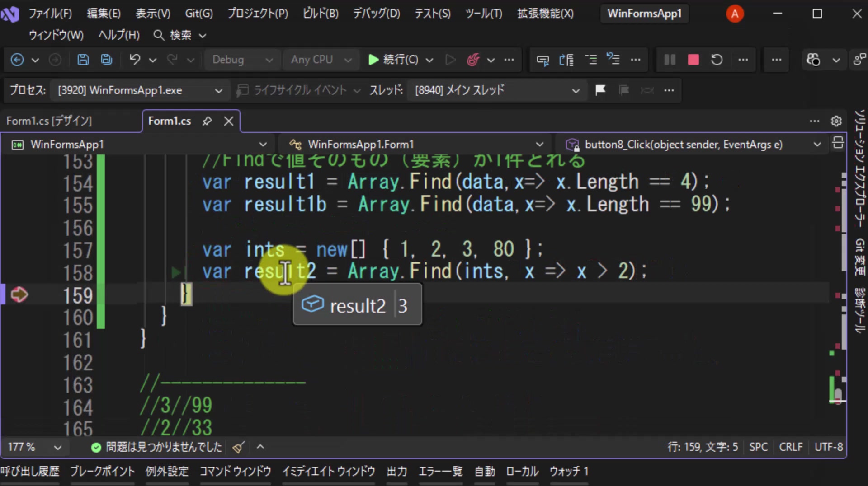Screen dimensions: 868x486
Task: Click the Undo arrow icon
Action: [x=135, y=60]
